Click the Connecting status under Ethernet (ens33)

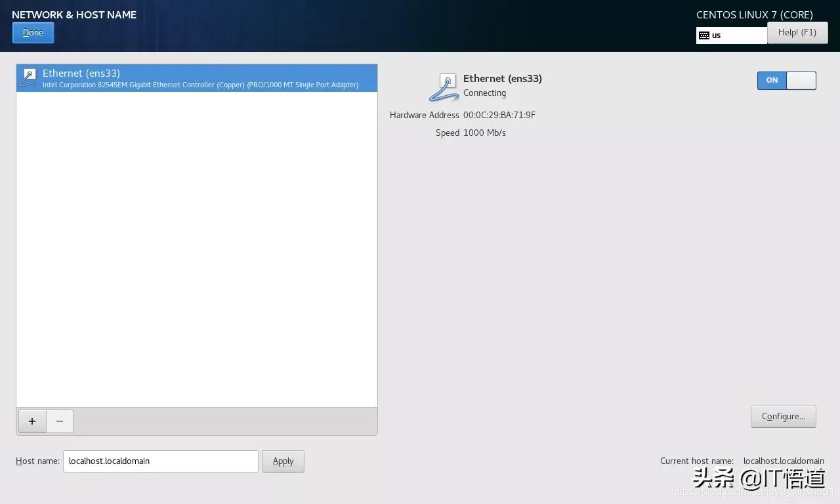pos(484,93)
